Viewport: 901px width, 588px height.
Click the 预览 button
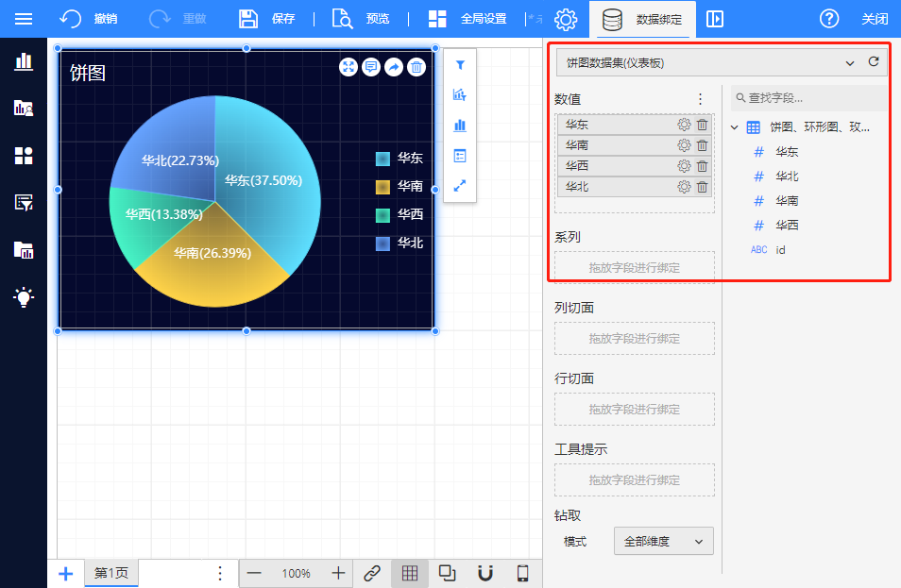(361, 19)
